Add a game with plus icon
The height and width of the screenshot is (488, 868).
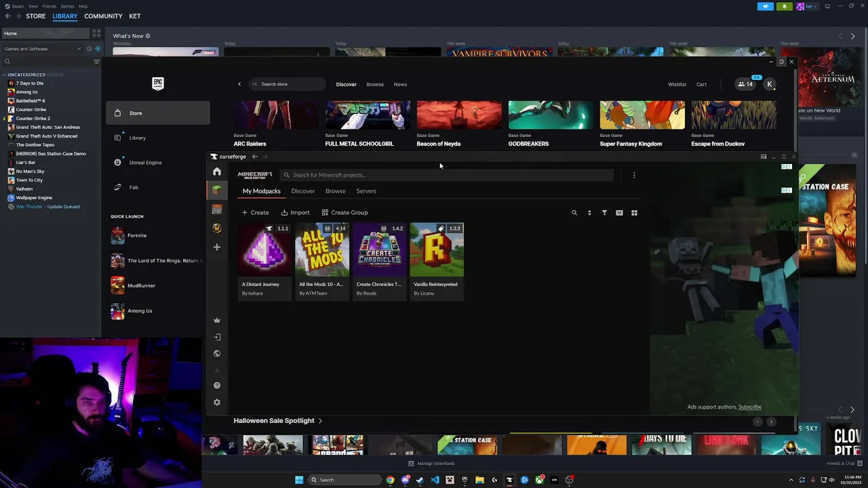tap(217, 247)
